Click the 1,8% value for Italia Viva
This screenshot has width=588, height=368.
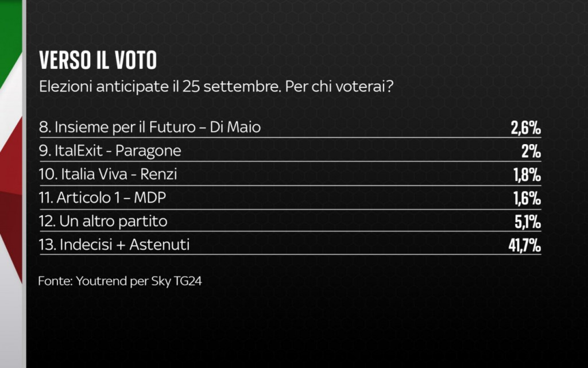coord(526,175)
